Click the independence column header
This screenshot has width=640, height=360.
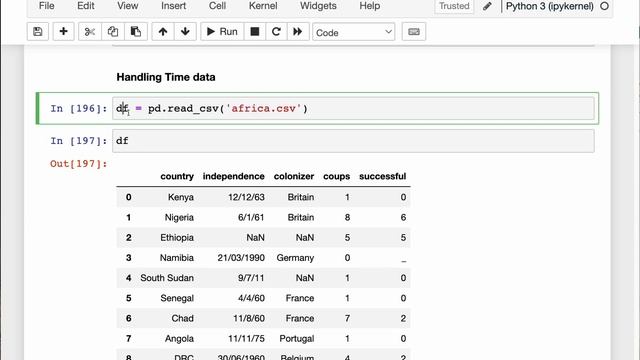233,176
